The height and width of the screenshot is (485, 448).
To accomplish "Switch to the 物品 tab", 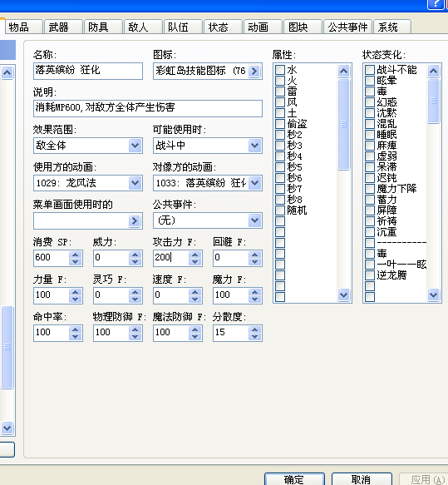I will [24, 27].
